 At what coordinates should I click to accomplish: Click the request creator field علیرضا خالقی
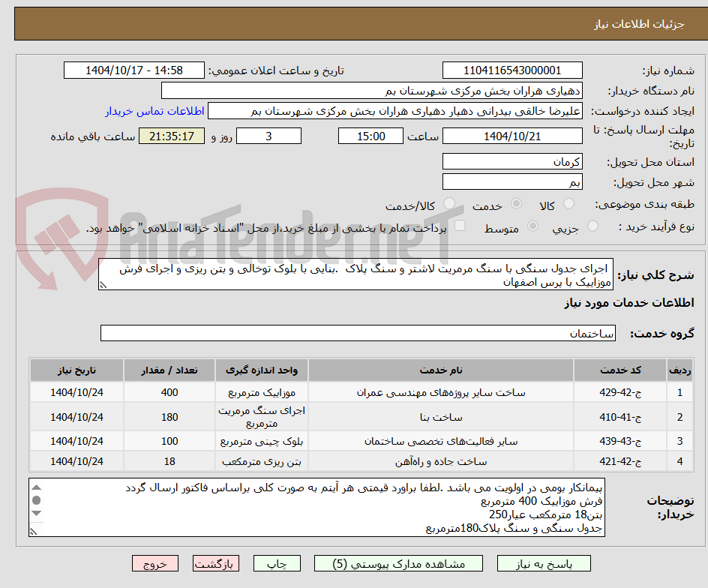(x=394, y=111)
